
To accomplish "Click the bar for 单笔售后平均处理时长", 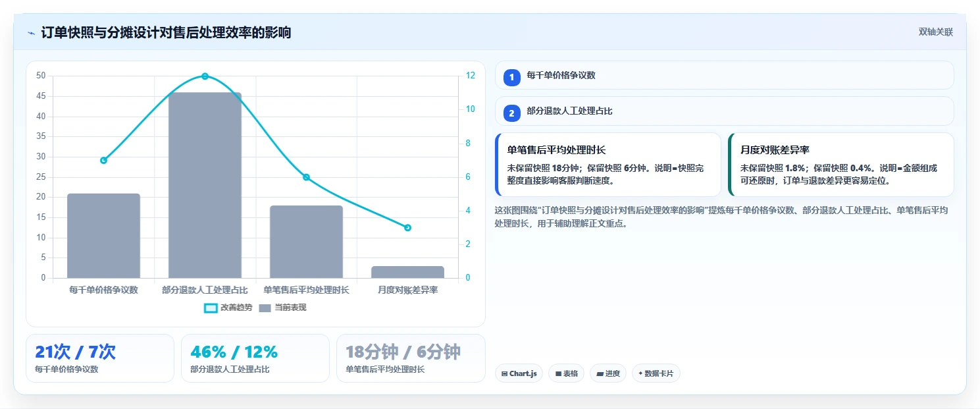I will coord(306,242).
